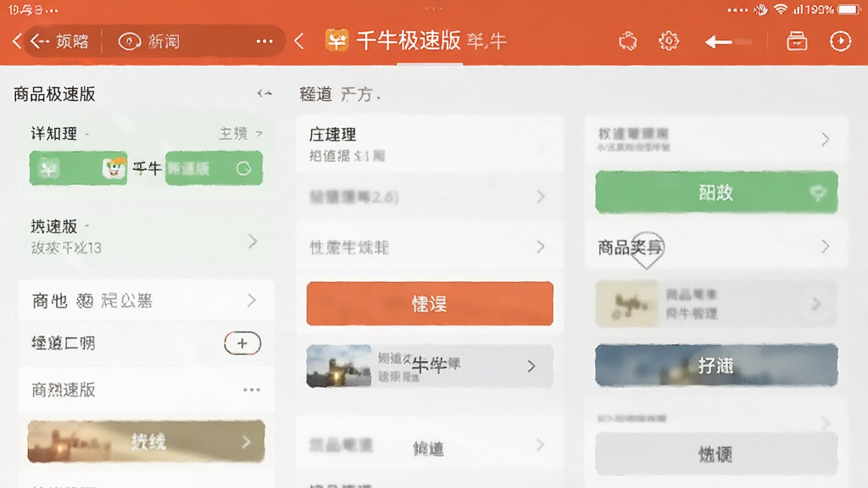Tap the orange 千牛极速版 app logo

point(337,41)
